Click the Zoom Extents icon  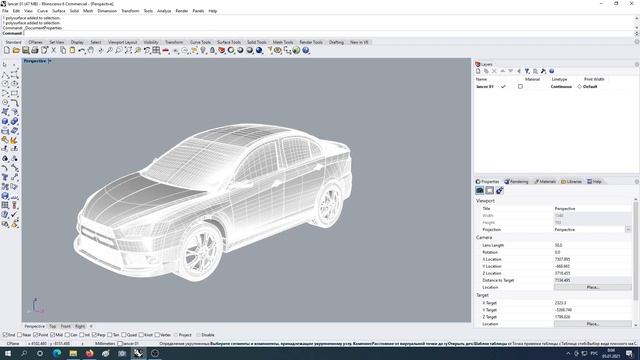[128, 50]
